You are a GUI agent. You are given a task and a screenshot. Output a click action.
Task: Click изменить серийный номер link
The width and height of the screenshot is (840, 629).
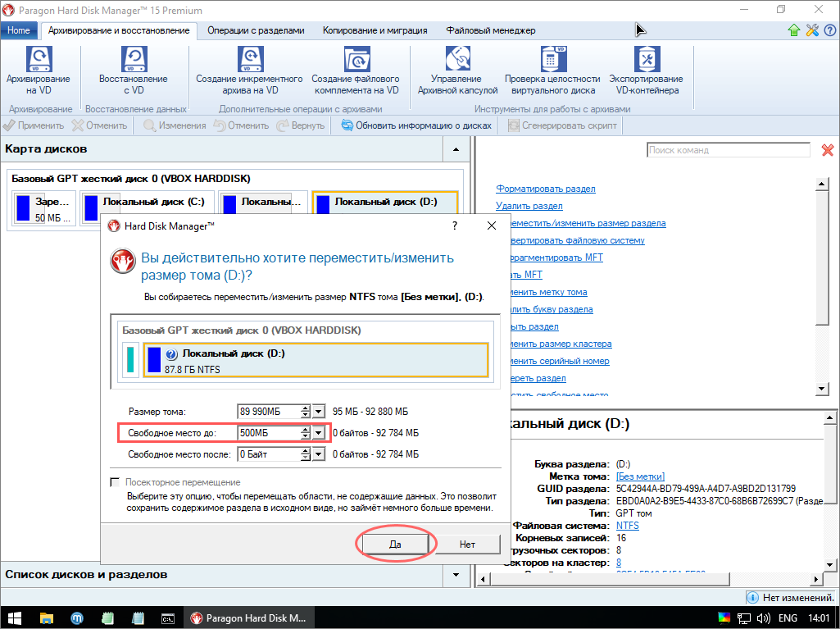(x=559, y=361)
